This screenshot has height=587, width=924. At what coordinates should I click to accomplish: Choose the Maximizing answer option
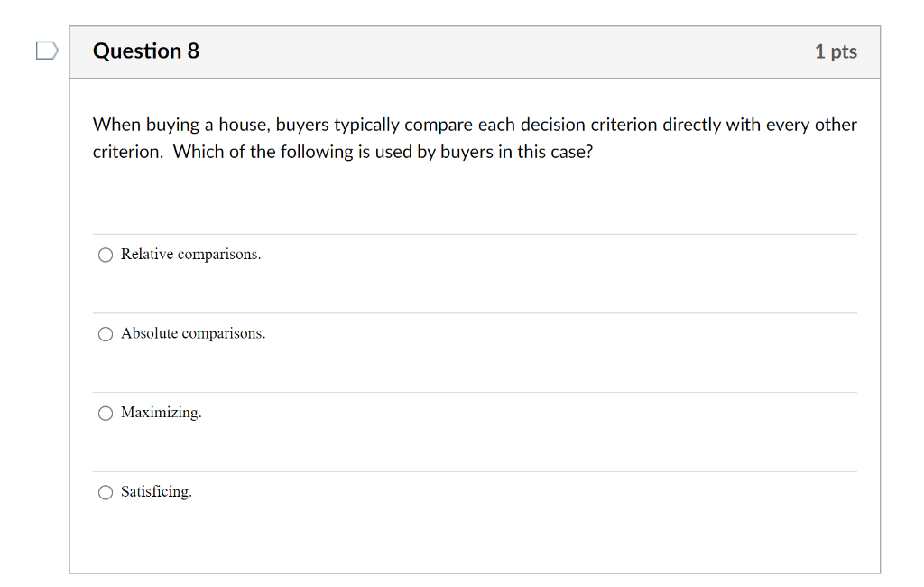[105, 413]
